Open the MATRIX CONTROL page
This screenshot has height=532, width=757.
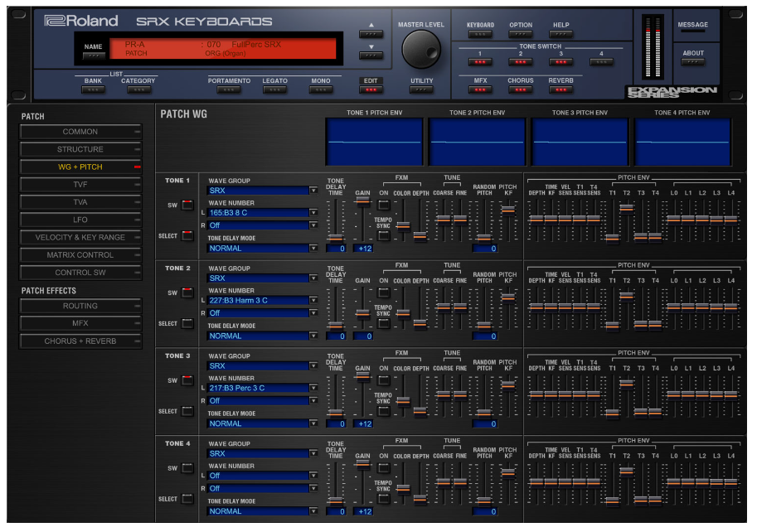coord(80,255)
